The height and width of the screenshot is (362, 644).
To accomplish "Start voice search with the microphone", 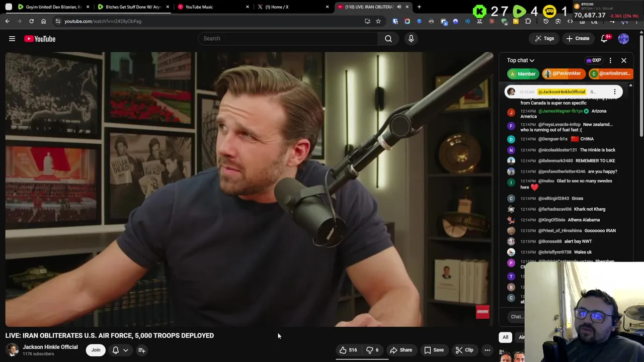I will pos(411,39).
